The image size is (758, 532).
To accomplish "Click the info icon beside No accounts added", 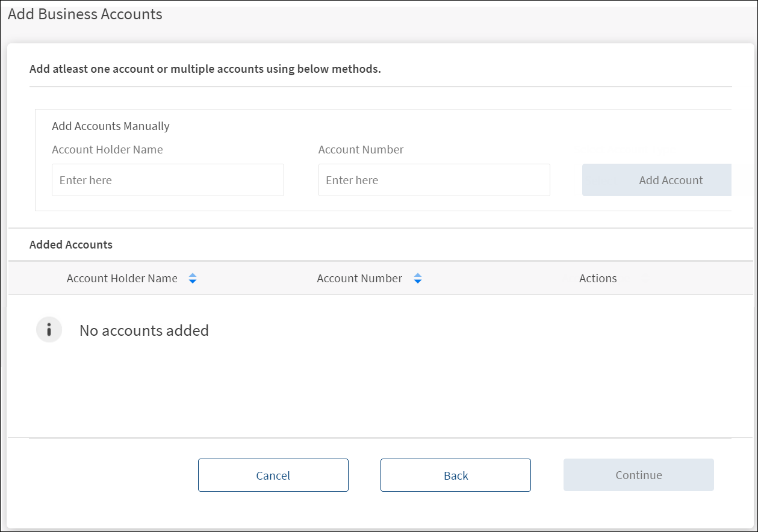I will point(49,330).
